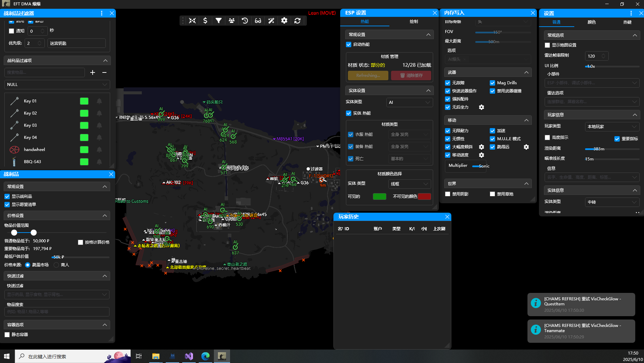Close the 战利品 panel
Image resolution: width=644 pixels, height=363 pixels.
tap(111, 174)
